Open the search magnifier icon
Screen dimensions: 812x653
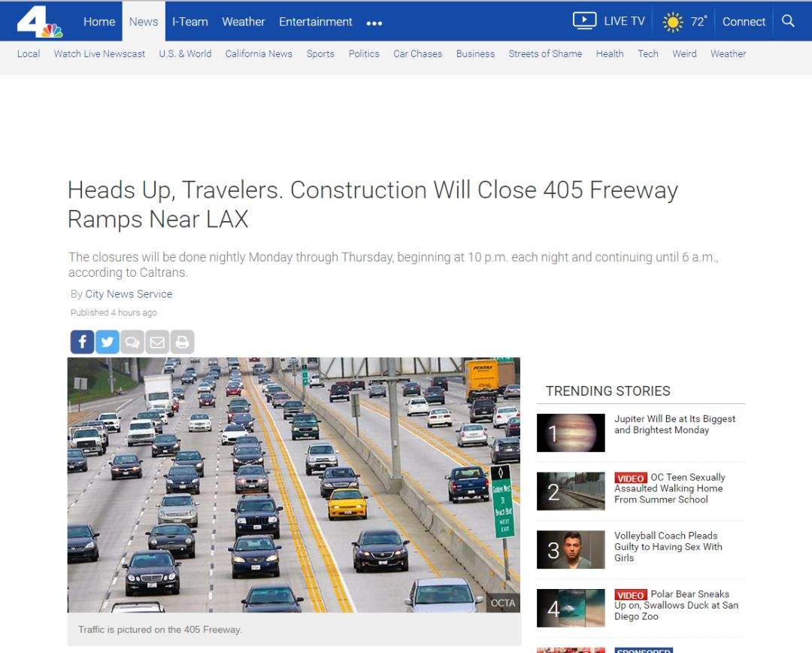click(788, 21)
